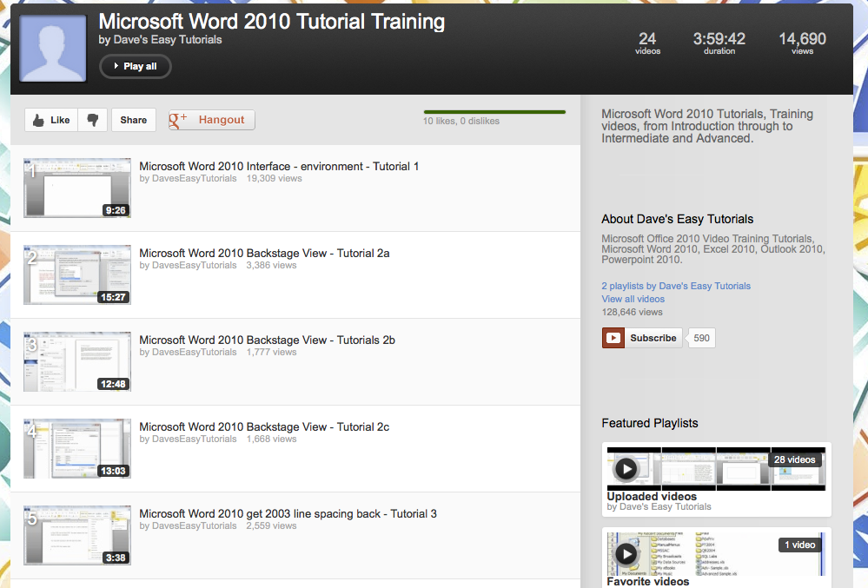The image size is (868, 588).
Task: Click play icon on Favorite videos playlist
Action: pos(626,554)
